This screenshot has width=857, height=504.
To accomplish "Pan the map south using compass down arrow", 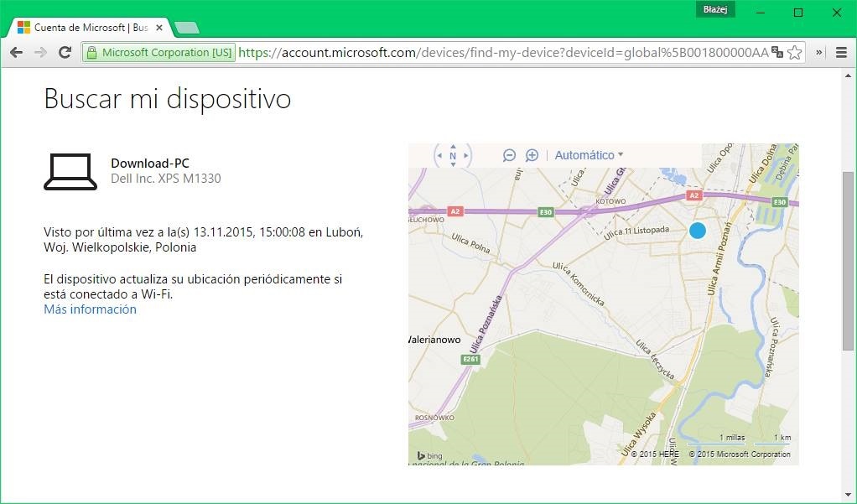I will click(x=453, y=164).
